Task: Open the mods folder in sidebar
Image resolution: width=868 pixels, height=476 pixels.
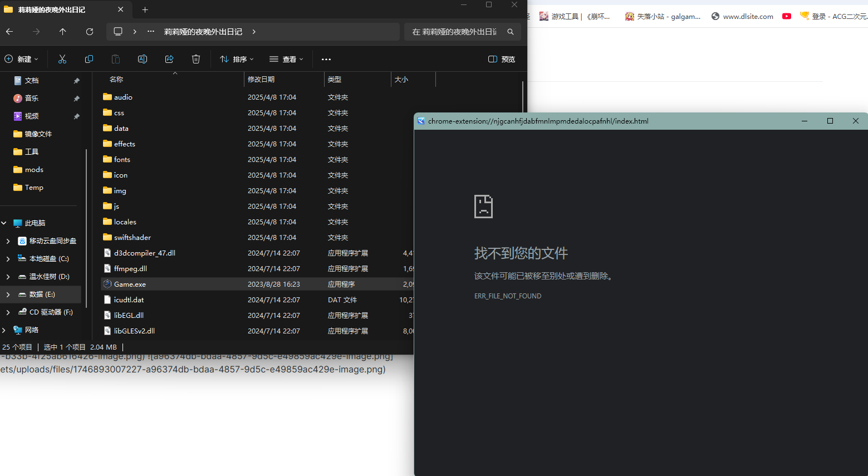Action: [x=34, y=170]
